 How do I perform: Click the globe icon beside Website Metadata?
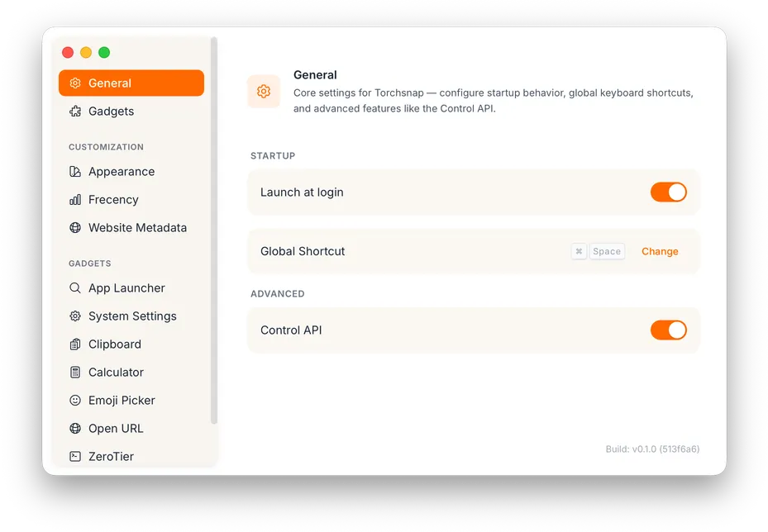tap(75, 227)
